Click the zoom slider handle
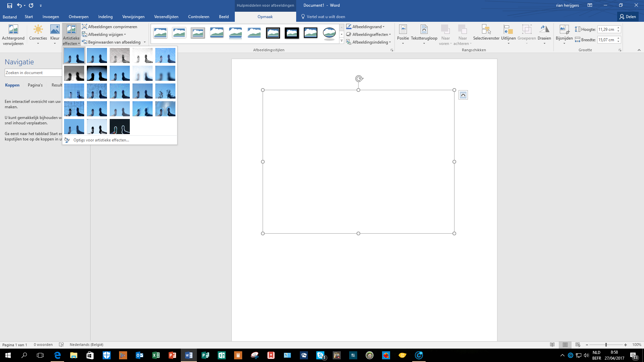Screen dimensions: 644x362 click(x=606, y=345)
